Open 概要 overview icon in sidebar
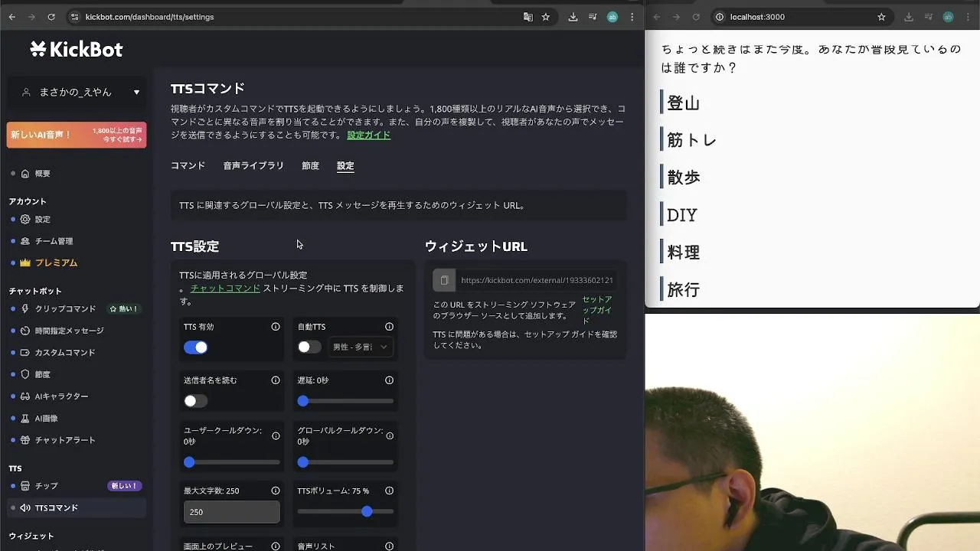The width and height of the screenshot is (980, 551). click(x=25, y=174)
